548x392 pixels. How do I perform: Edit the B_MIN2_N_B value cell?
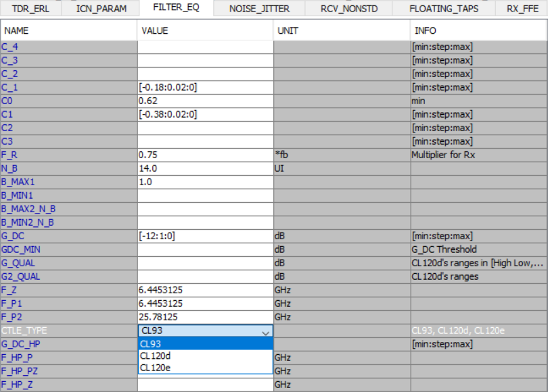coord(206,223)
